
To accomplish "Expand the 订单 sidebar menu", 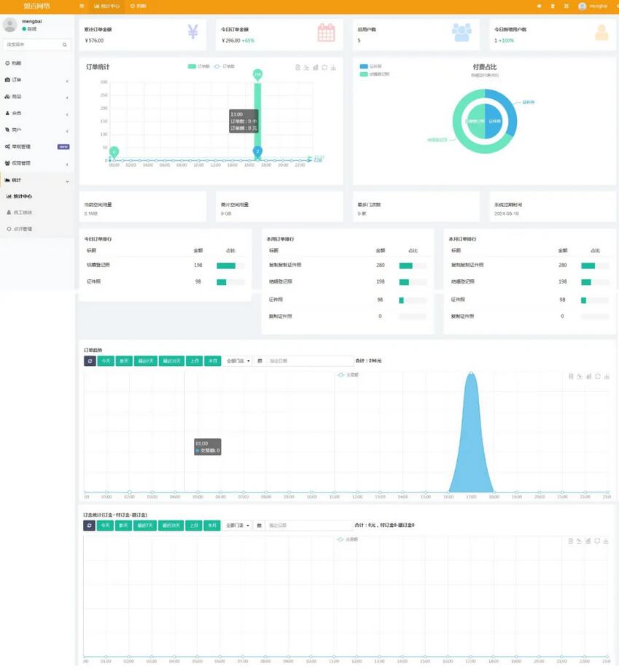I will click(x=36, y=80).
